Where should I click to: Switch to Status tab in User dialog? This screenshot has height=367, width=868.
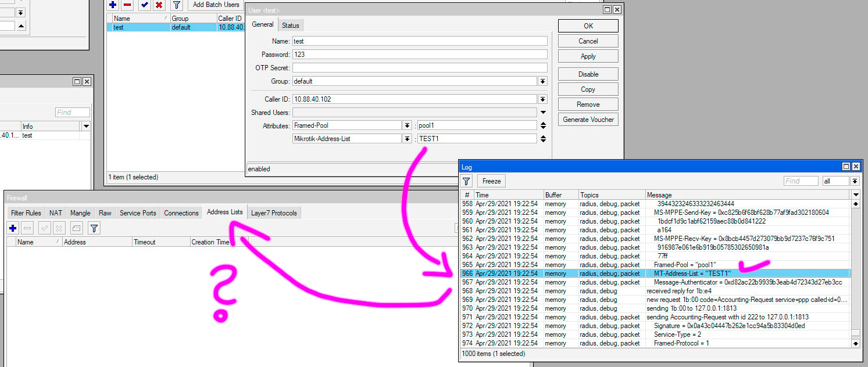coord(291,26)
